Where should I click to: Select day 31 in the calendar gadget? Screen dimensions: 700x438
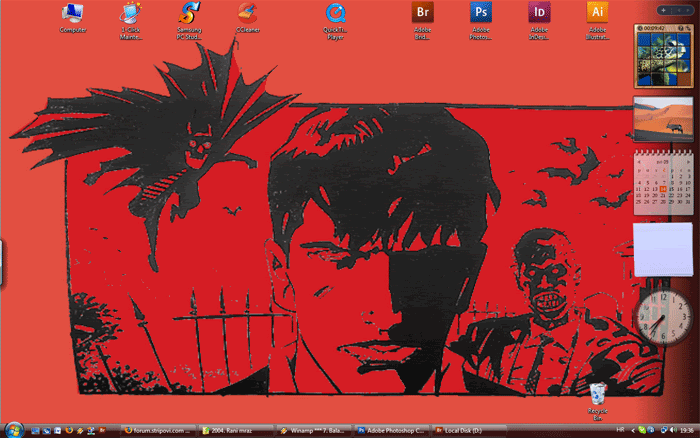click(x=688, y=202)
